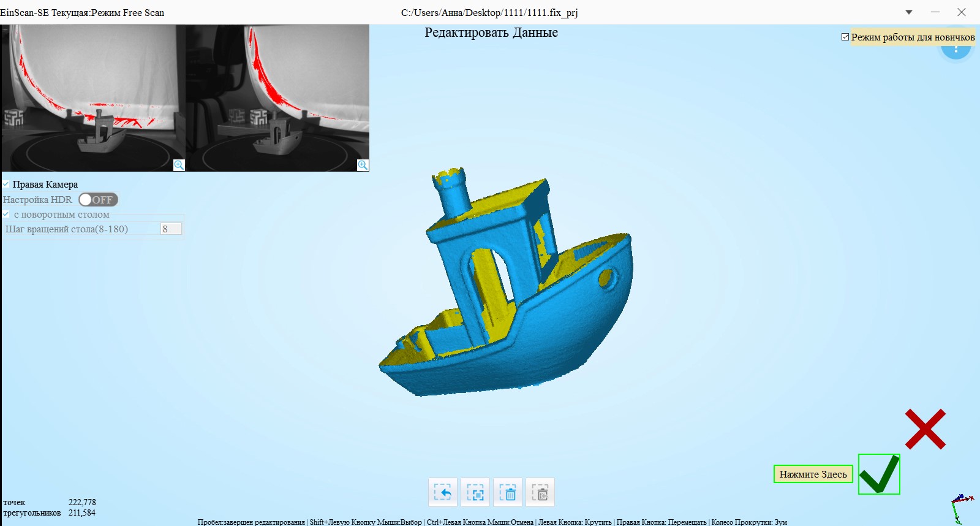Click the right camera preview image
The height and width of the screenshot is (526, 980).
[277, 98]
